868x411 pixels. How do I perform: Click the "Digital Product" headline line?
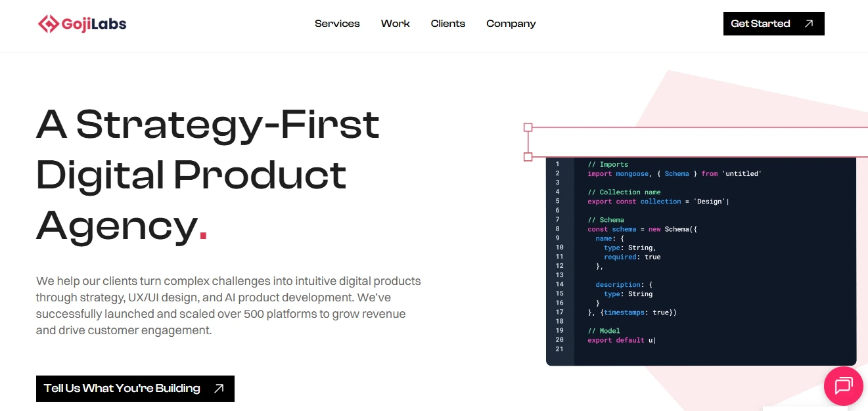[191, 175]
